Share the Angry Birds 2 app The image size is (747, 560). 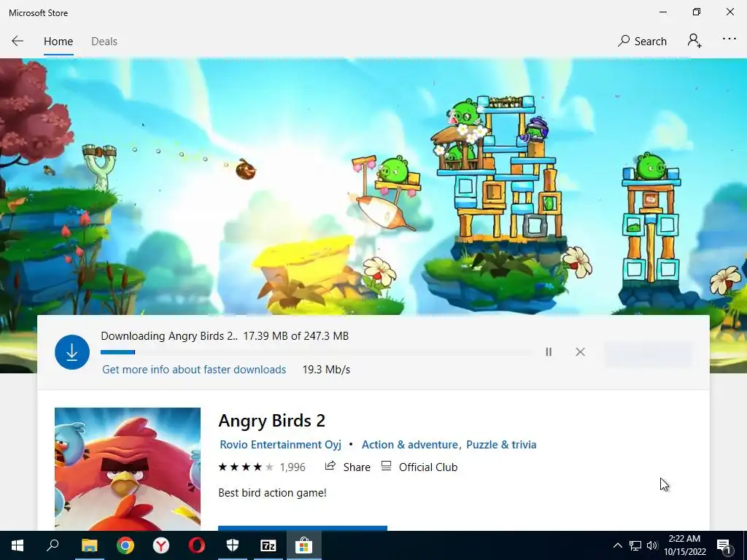coord(347,467)
